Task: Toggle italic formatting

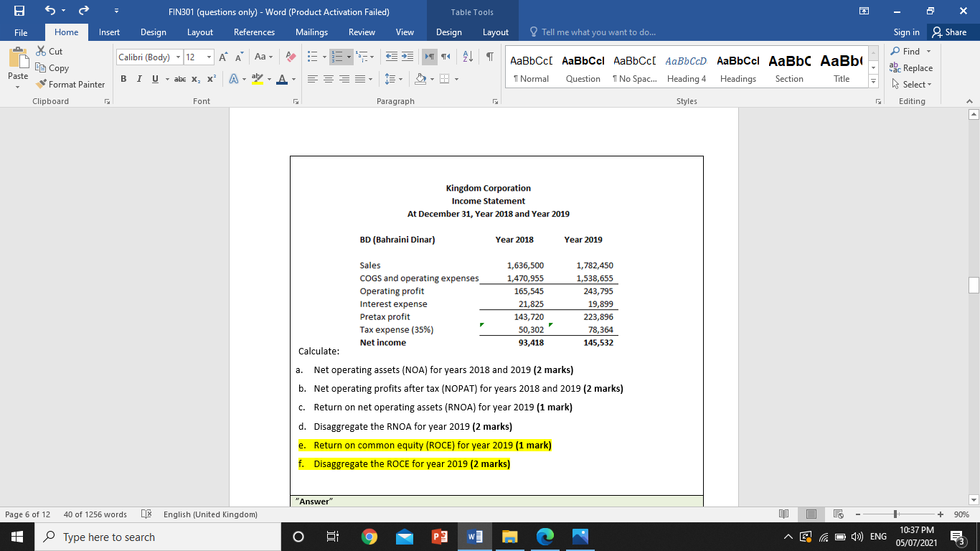Action: tap(138, 78)
